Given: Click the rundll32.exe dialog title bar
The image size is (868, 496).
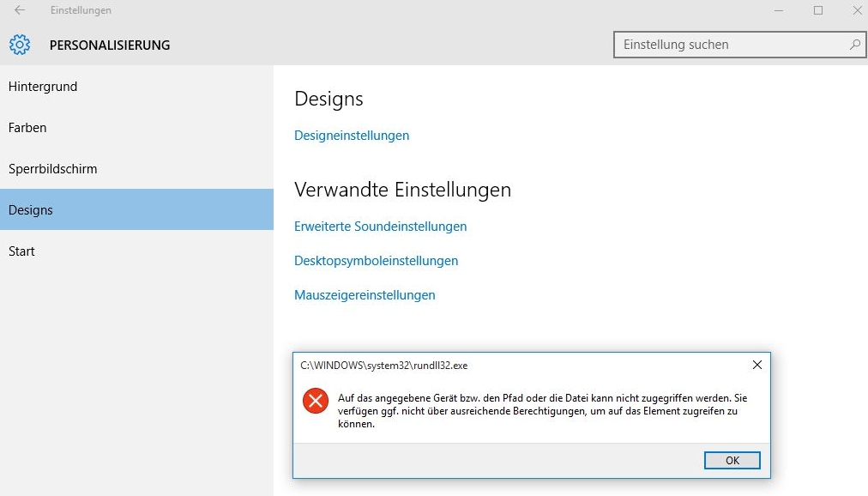Looking at the screenshot, I should coord(521,366).
